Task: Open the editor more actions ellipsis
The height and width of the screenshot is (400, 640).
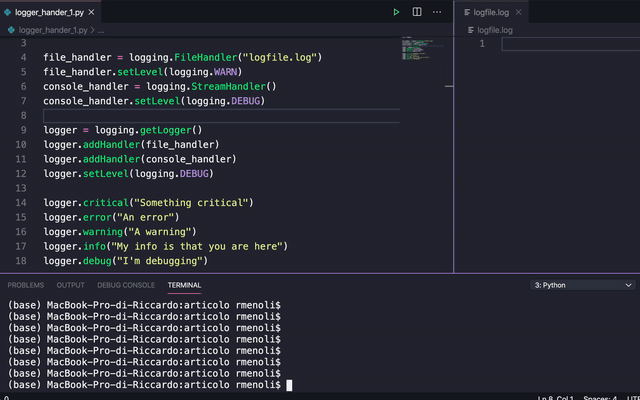Action: pos(437,12)
